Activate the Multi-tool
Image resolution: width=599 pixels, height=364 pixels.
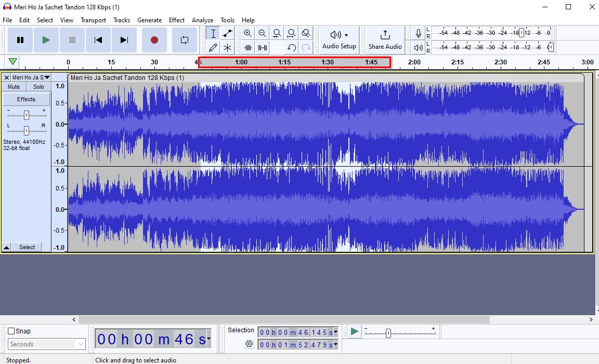point(227,47)
